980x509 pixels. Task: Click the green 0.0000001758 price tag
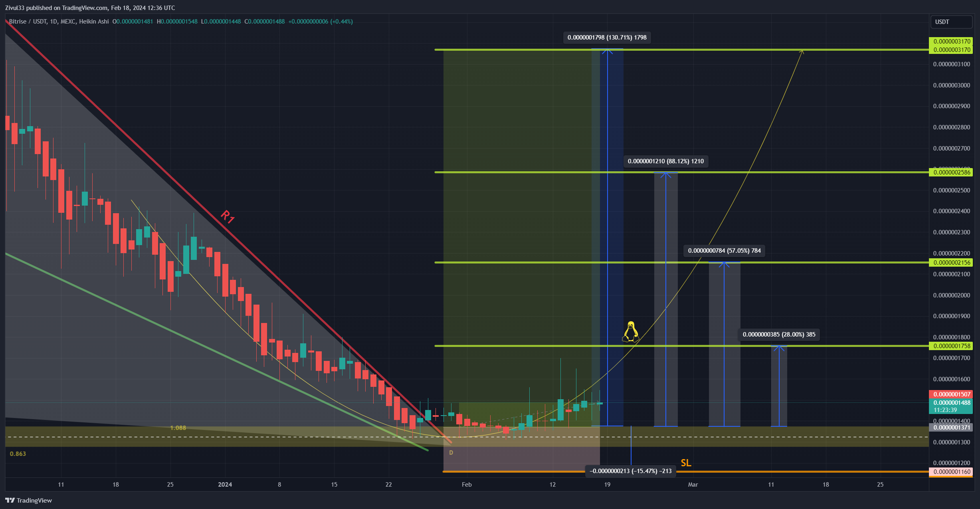click(951, 346)
